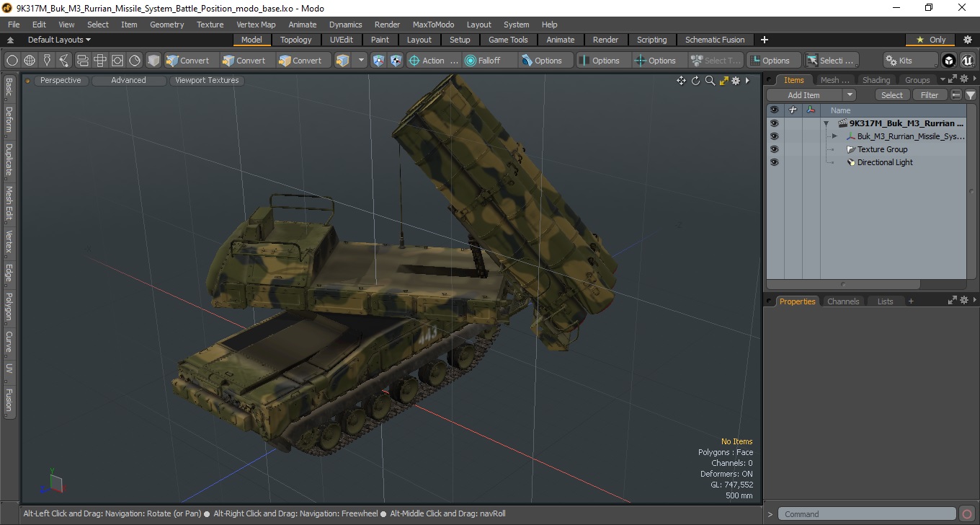Click the gray cube primitive icon
This screenshot has width=980, height=525.
tap(153, 61)
